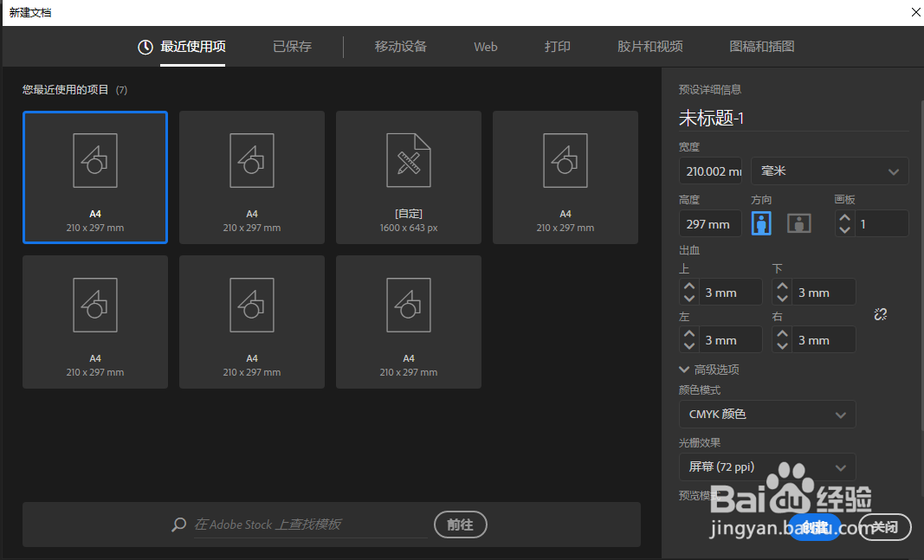Click the Adobe Stock template search field

coord(310,525)
